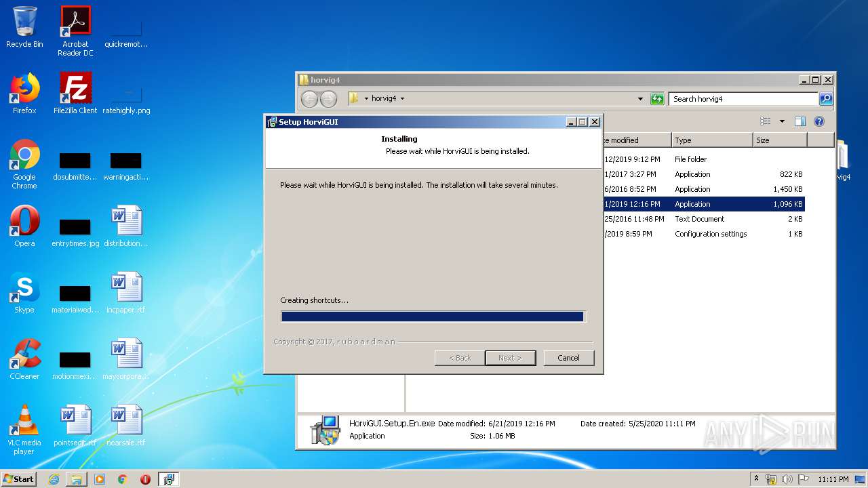Image resolution: width=868 pixels, height=488 pixels.
Task: Refresh the horvig4 folder view
Action: pyautogui.click(x=656, y=99)
